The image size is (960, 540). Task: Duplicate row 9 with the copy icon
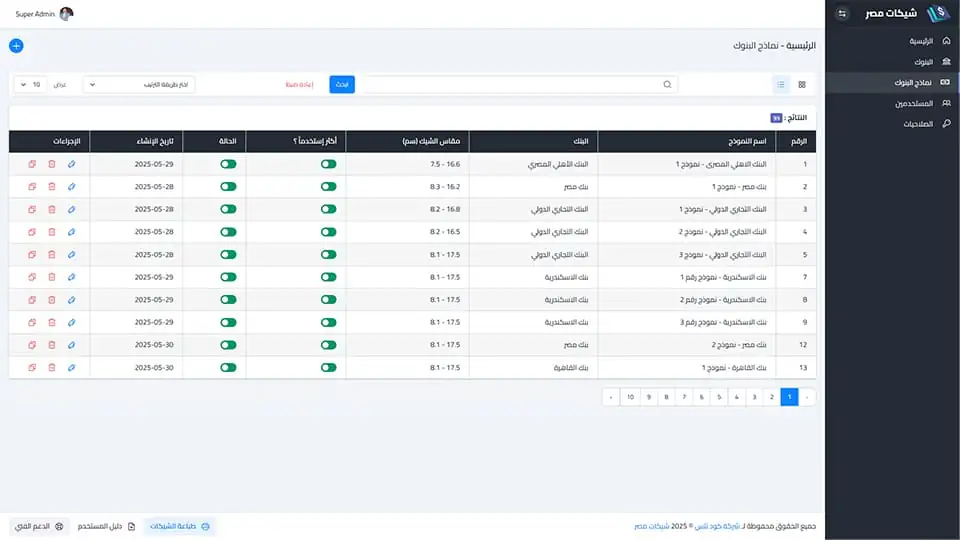pyautogui.click(x=32, y=323)
